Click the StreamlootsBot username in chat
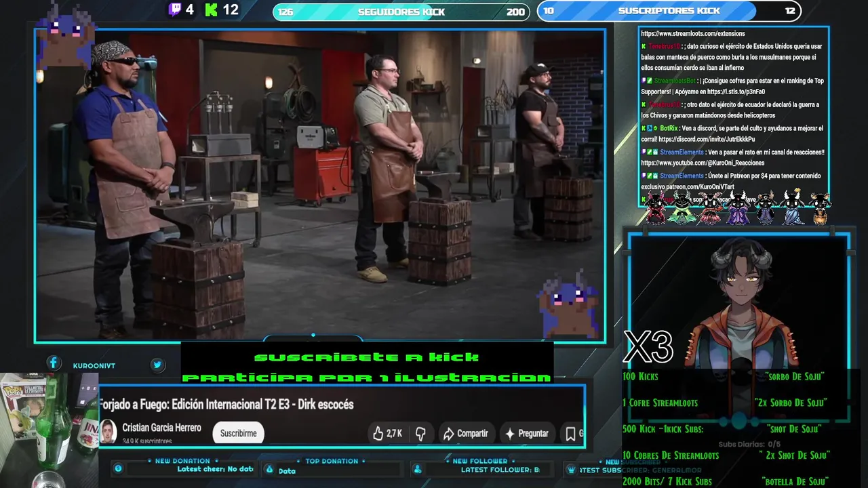This screenshot has width=868, height=488. [675, 81]
